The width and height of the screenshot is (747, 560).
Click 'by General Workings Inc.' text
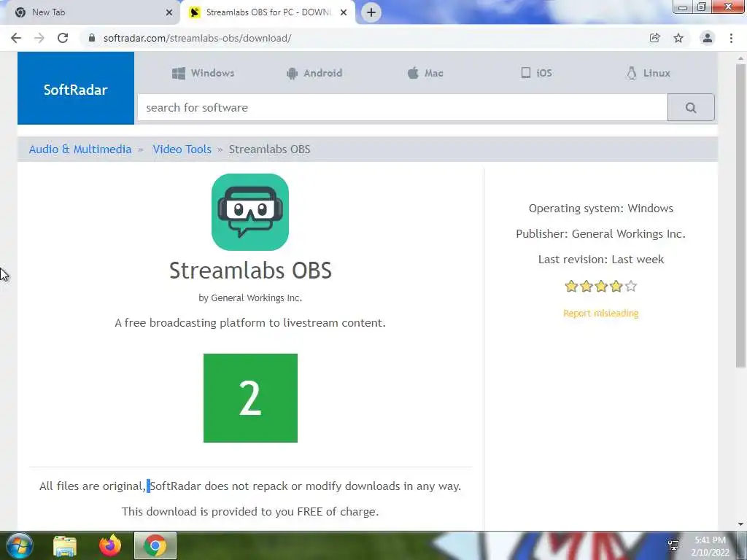pyautogui.click(x=250, y=298)
